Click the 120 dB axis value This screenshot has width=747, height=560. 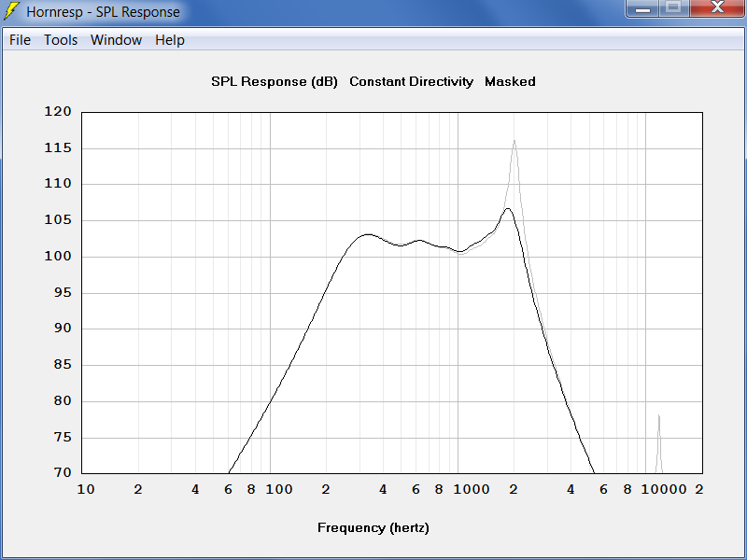[x=58, y=112]
